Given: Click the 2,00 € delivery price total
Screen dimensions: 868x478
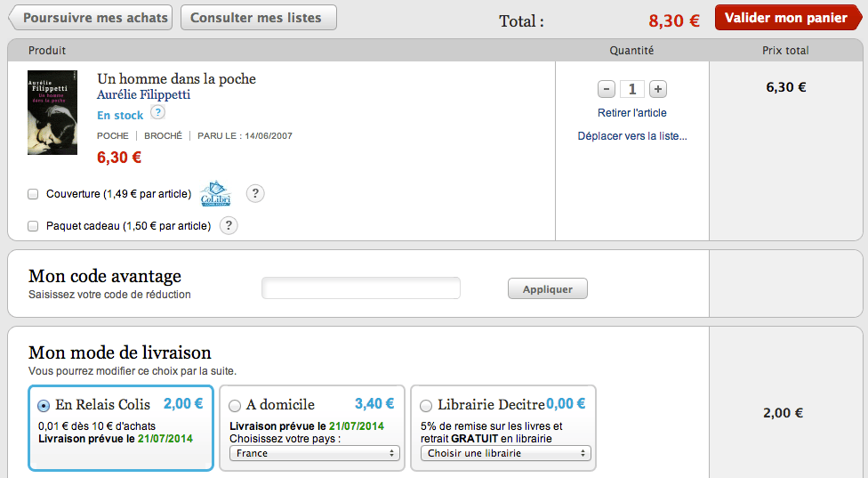Looking at the screenshot, I should point(784,413).
